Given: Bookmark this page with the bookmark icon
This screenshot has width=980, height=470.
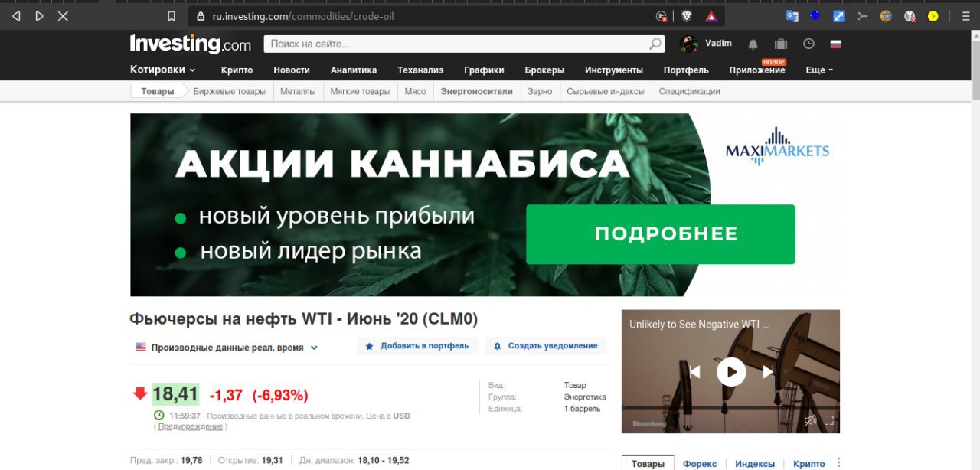Looking at the screenshot, I should click(x=171, y=16).
